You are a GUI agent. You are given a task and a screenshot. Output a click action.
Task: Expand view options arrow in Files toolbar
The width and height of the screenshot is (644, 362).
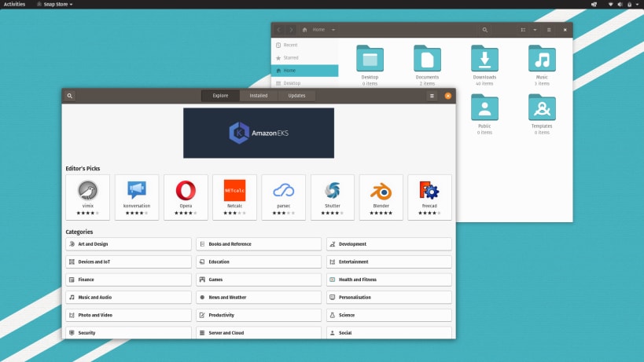(x=535, y=30)
